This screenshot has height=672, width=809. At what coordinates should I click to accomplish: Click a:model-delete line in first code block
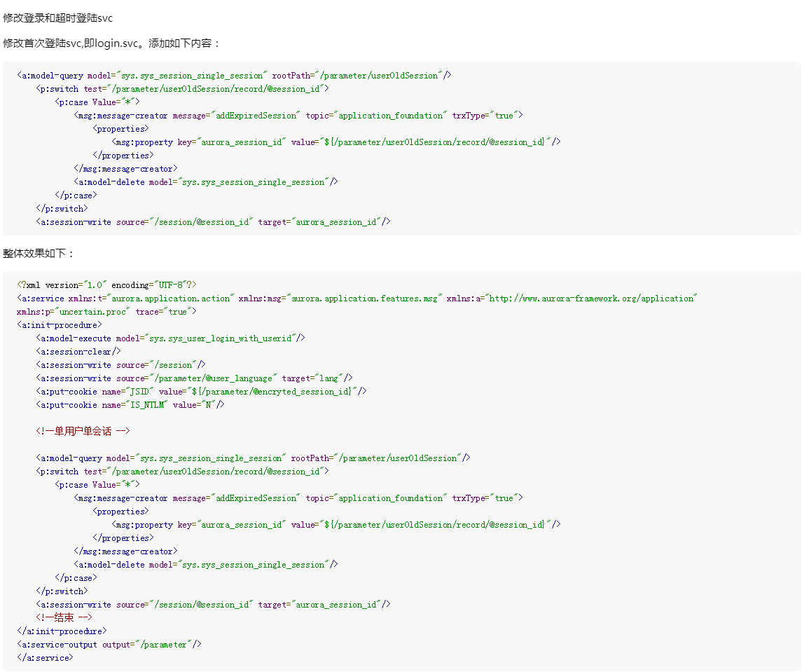pos(206,182)
